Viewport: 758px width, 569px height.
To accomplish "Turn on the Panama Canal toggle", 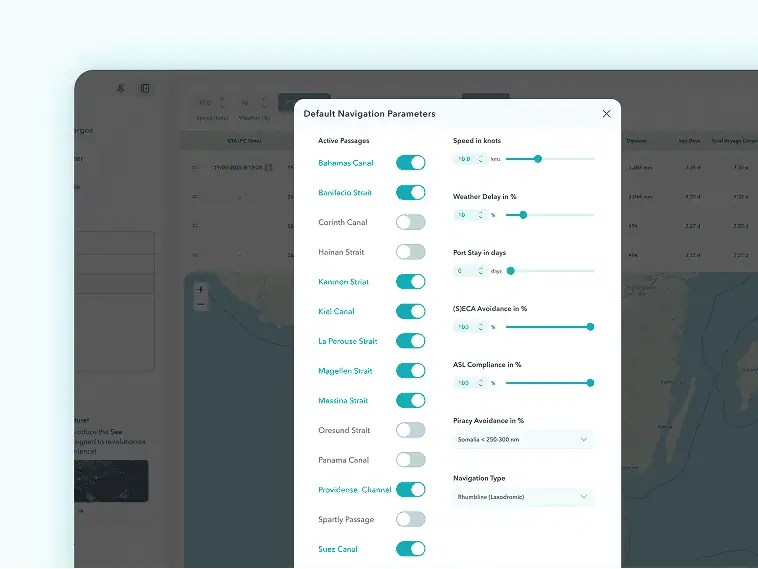I will tap(410, 460).
